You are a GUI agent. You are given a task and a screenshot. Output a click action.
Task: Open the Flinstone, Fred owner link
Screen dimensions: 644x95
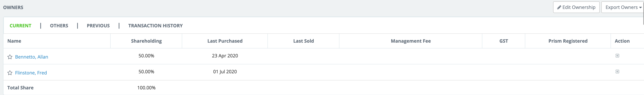click(31, 73)
